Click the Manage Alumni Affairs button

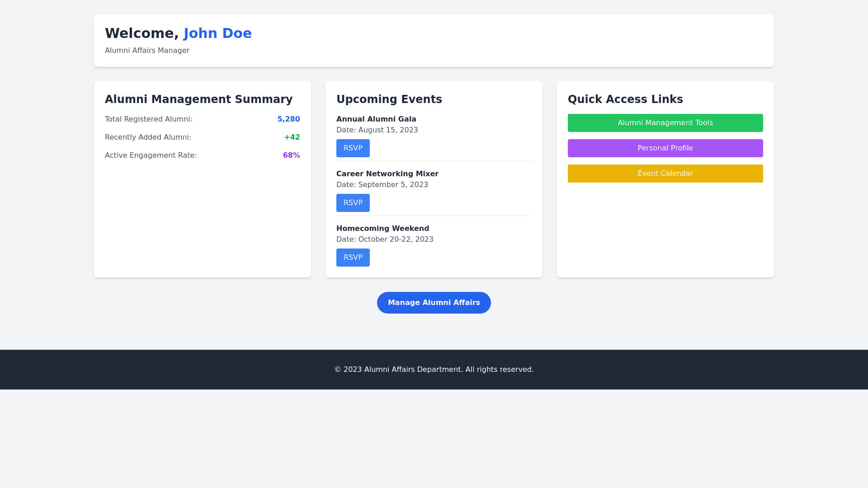pyautogui.click(x=434, y=303)
